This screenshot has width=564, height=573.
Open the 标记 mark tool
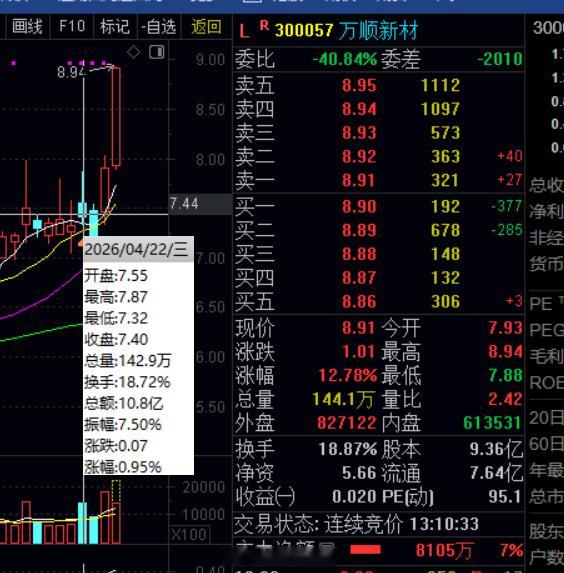pos(115,26)
